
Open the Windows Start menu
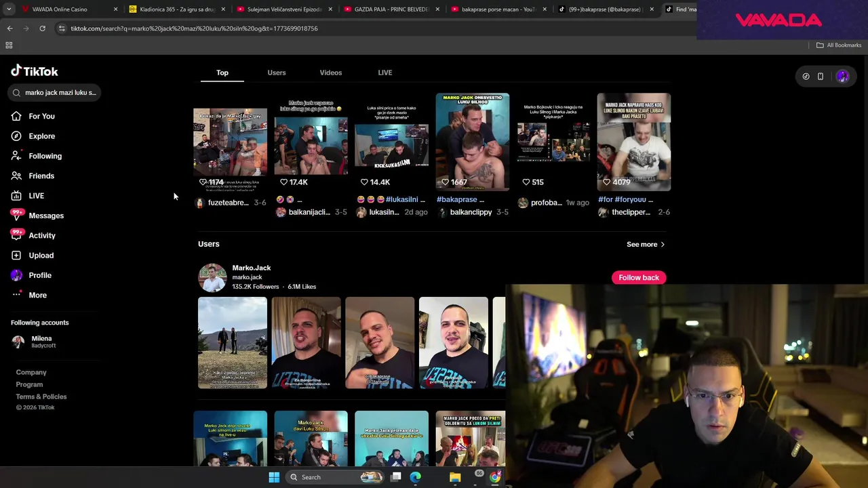pyautogui.click(x=274, y=477)
